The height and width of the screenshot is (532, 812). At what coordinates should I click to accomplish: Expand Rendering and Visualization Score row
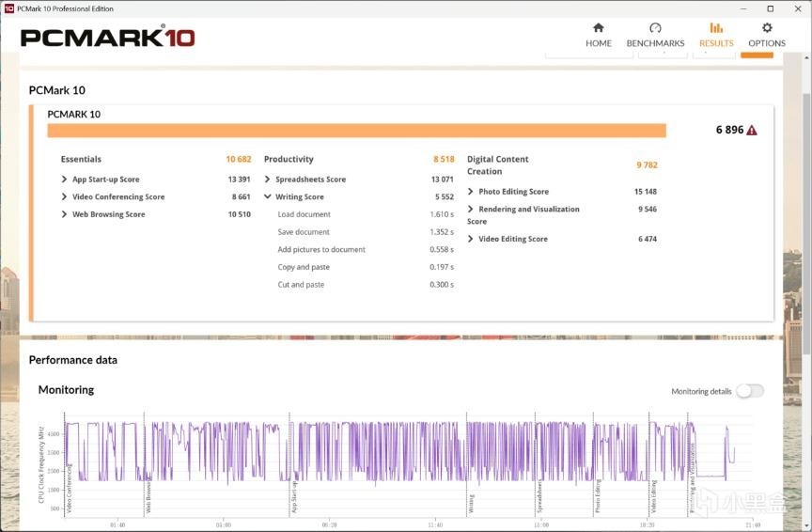click(470, 210)
